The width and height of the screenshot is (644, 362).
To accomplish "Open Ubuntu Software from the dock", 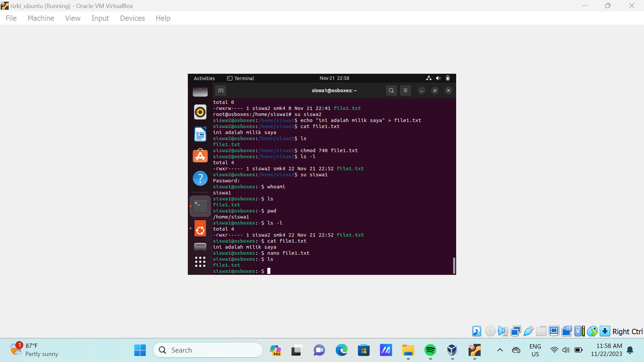I will [x=200, y=156].
